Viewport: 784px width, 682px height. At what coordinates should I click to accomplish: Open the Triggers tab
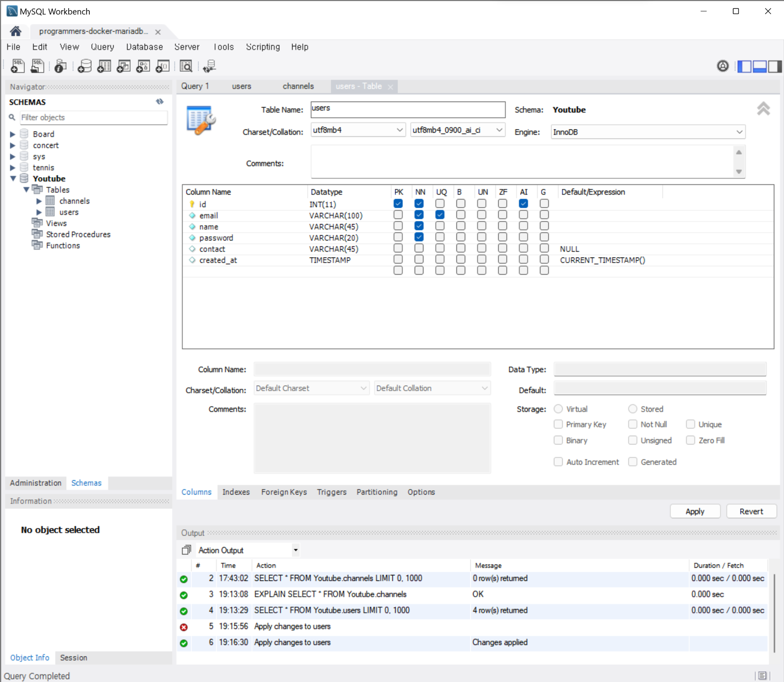[x=332, y=492]
